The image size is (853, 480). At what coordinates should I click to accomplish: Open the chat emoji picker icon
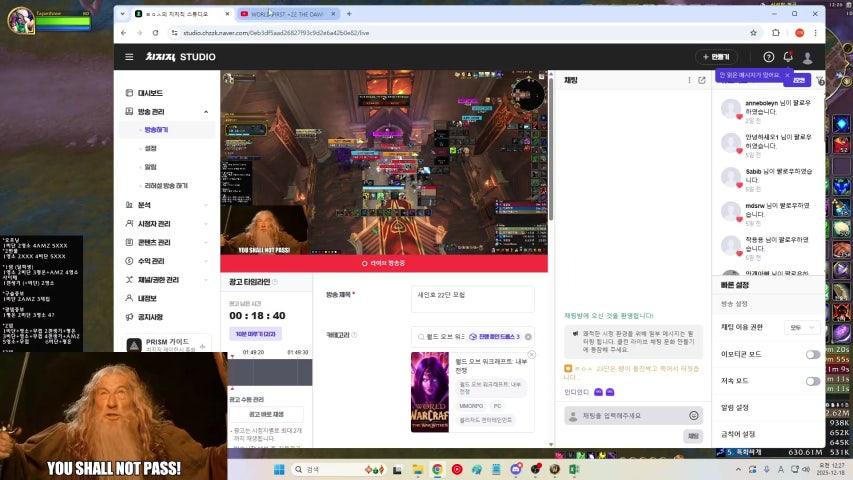click(693, 415)
